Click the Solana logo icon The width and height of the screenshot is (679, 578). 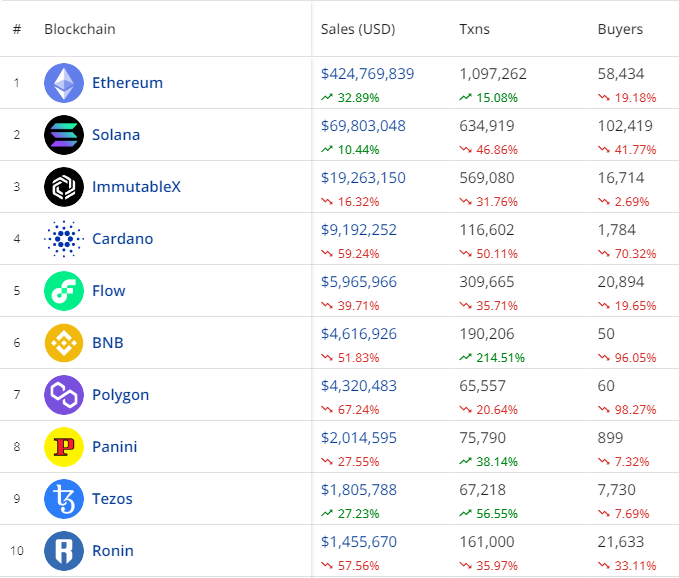[x=64, y=135]
